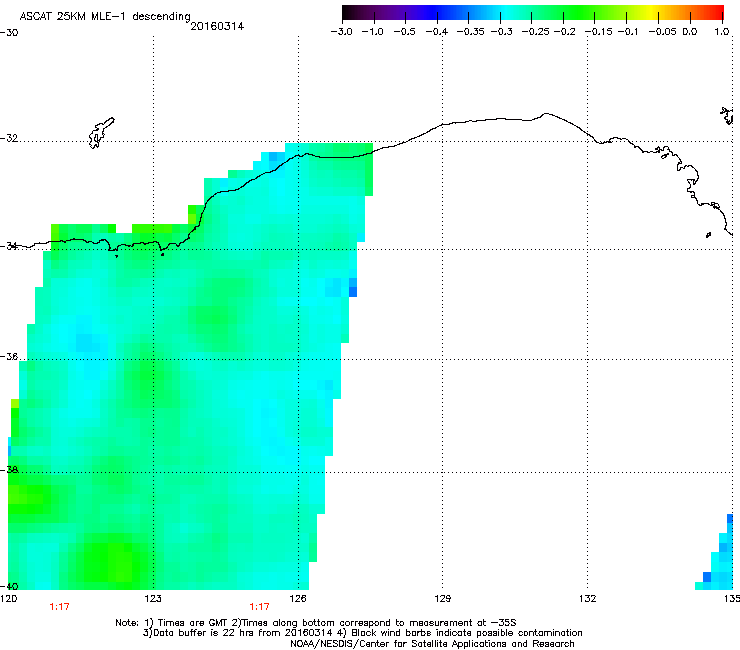
Task: Click the '-0.4' color scale label
Action: click(437, 32)
